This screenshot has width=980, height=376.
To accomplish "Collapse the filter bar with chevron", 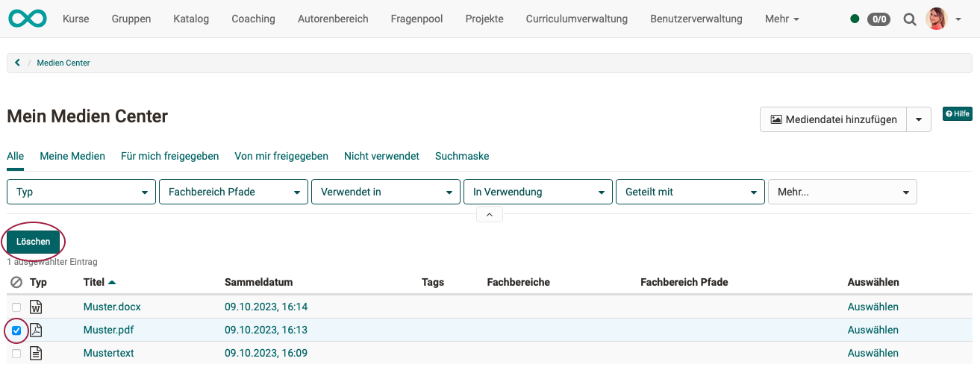I will (x=489, y=215).
